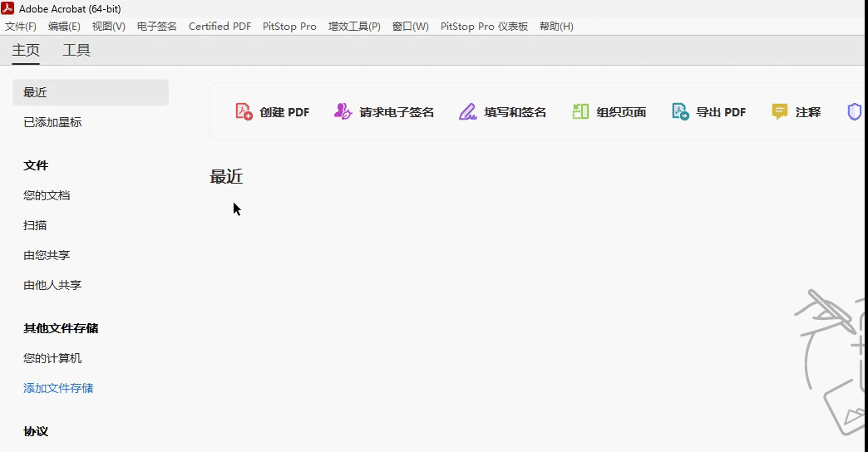Select 已添加星标 in the sidebar
The width and height of the screenshot is (868, 452).
tap(52, 122)
